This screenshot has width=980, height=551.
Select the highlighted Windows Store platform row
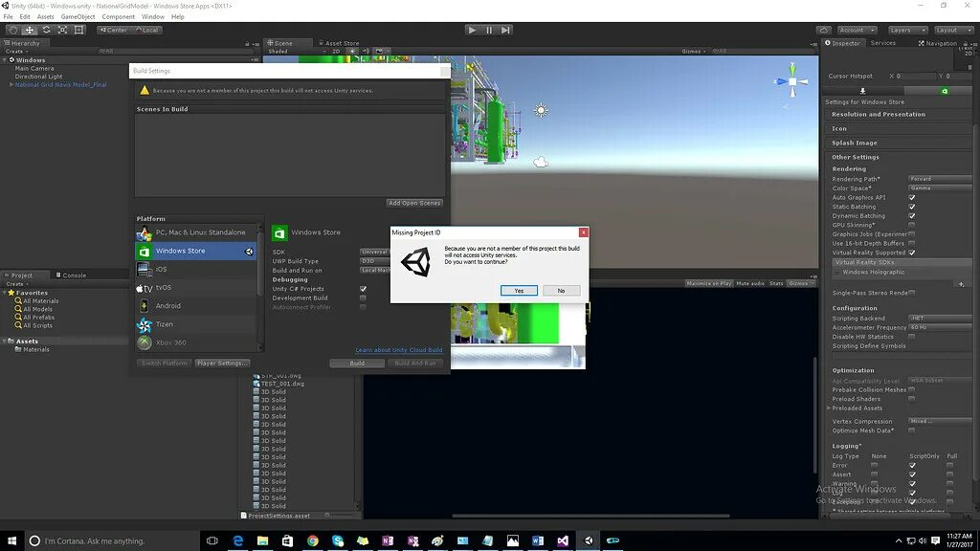pyautogui.click(x=196, y=251)
